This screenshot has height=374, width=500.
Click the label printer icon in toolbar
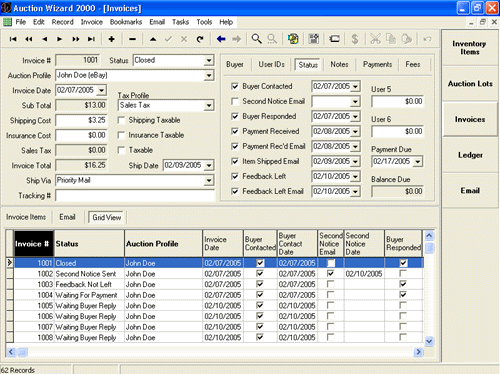(x=334, y=39)
